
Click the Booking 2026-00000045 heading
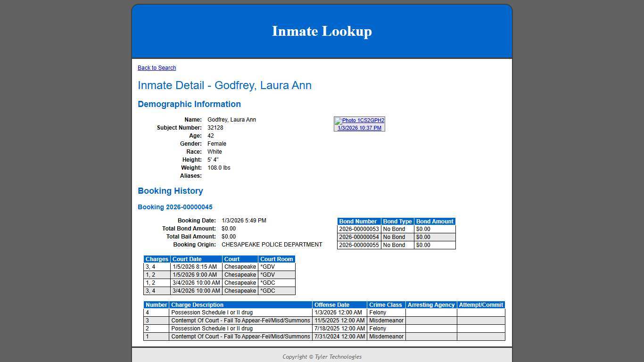pos(175,207)
